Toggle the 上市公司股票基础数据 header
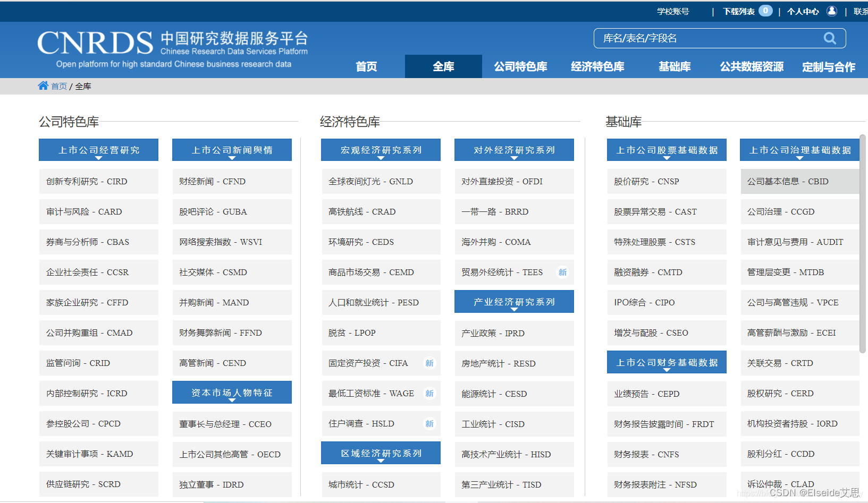 point(667,150)
